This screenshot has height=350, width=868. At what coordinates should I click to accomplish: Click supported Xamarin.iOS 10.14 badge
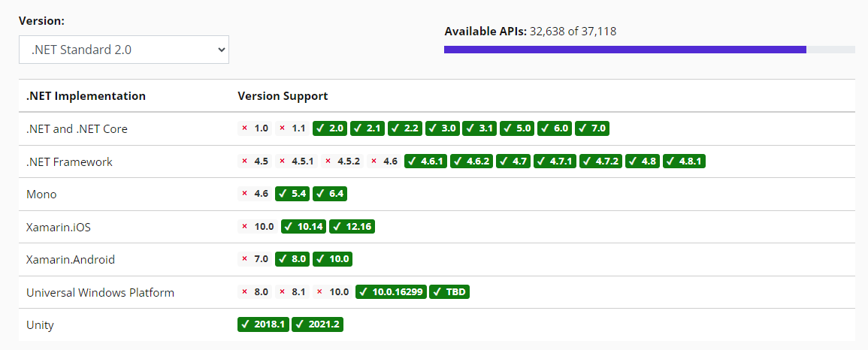pos(304,226)
